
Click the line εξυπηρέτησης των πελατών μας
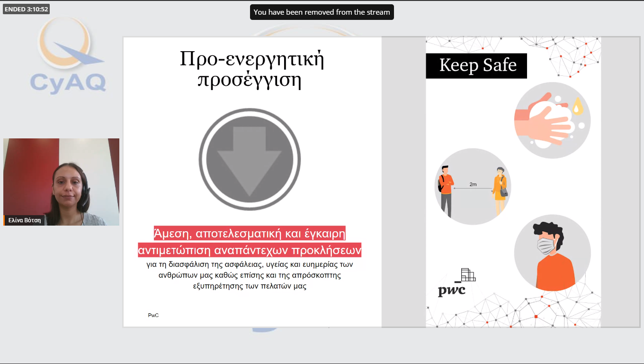coord(250,286)
